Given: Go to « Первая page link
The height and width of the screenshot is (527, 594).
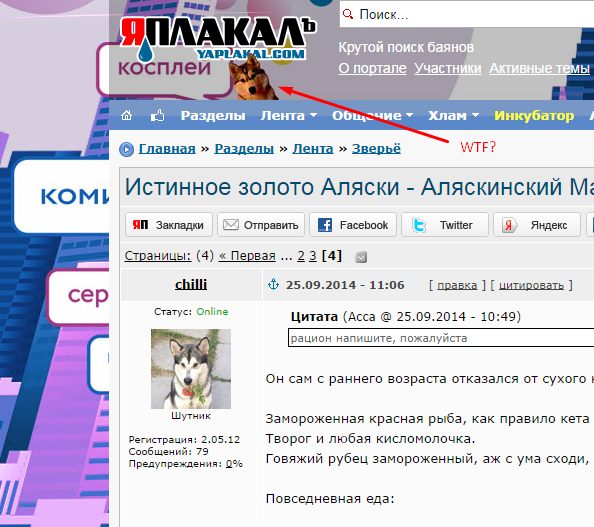Looking at the screenshot, I should [x=247, y=256].
